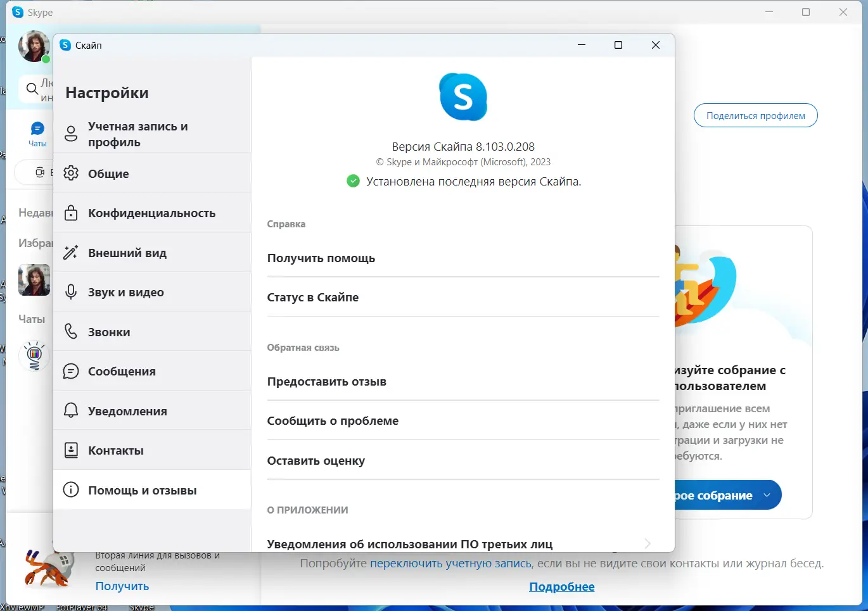Switch to the "Контакты" settings section

[72, 450]
